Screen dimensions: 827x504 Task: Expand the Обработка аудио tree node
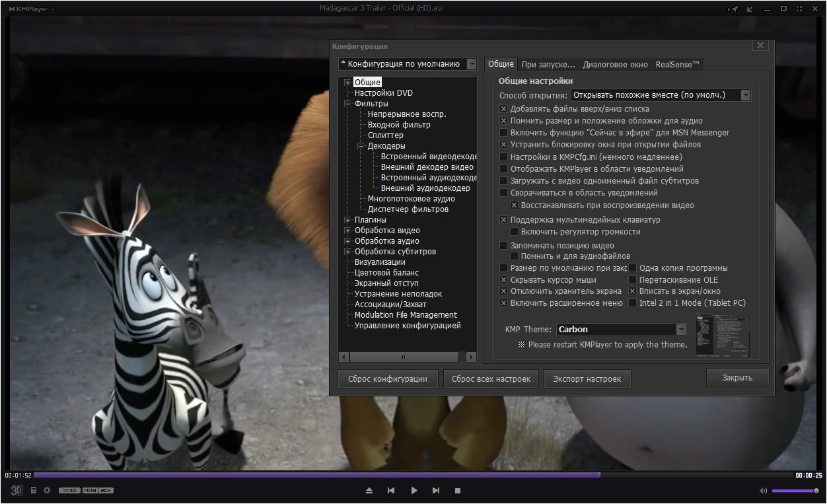[347, 241]
